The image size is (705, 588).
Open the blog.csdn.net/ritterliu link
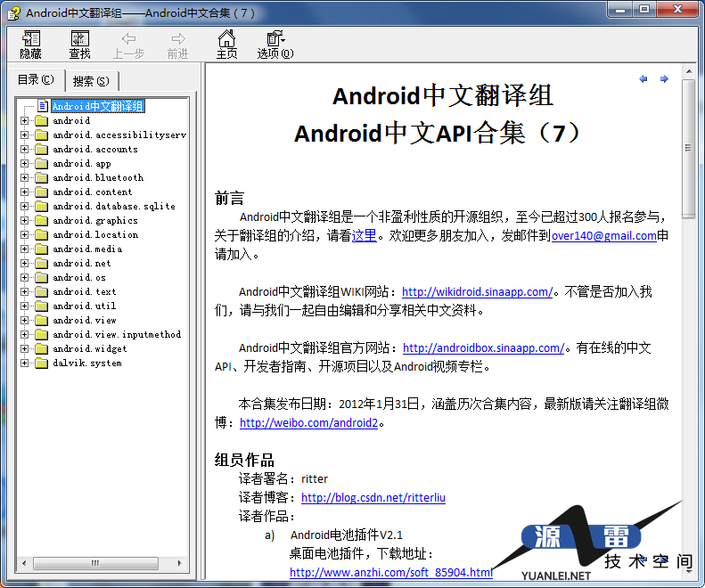click(x=373, y=498)
